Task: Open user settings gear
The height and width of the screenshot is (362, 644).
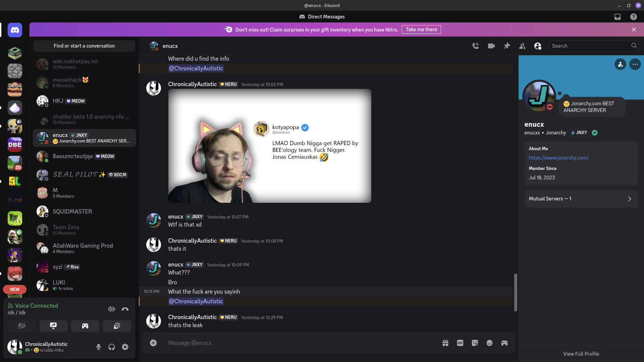Action: point(125,347)
